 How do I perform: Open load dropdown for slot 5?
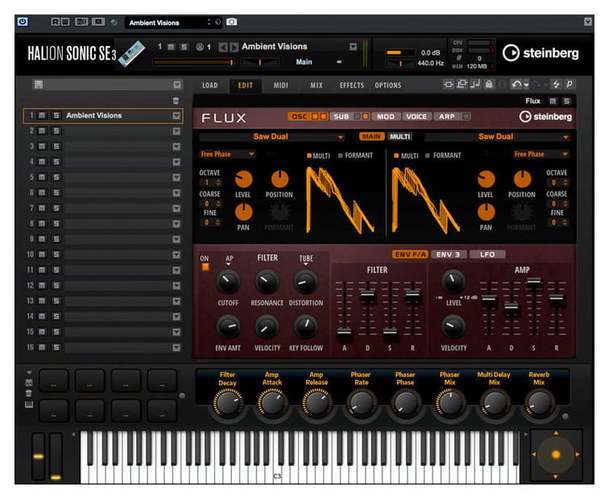pyautogui.click(x=176, y=177)
